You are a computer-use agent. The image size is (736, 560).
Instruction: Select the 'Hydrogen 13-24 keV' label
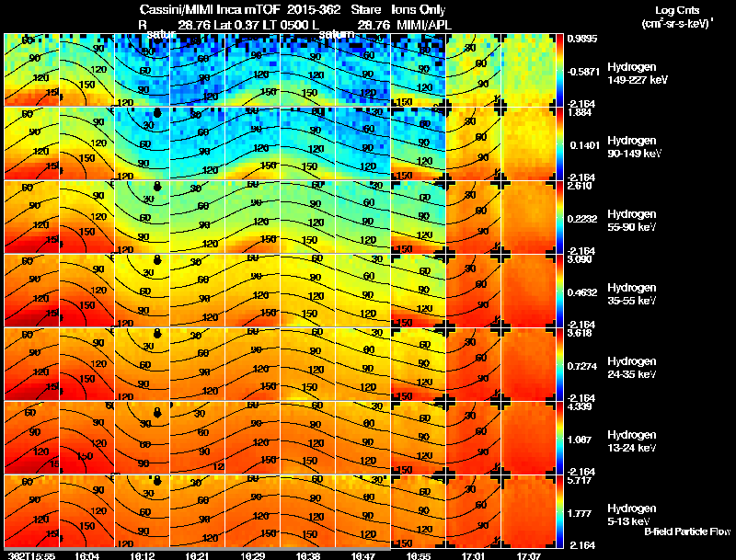[632, 441]
